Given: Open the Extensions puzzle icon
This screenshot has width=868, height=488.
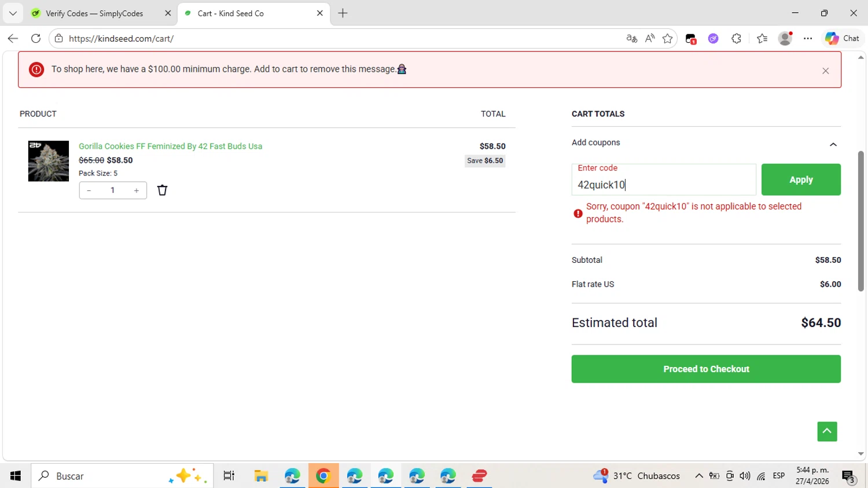Looking at the screenshot, I should [736, 39].
